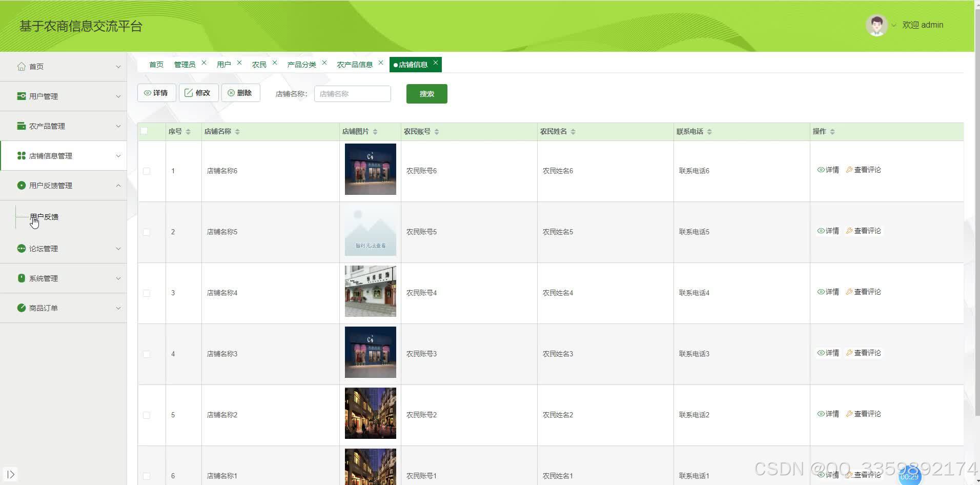Sort by 店铺名称 column arrows
Viewport: 980px width, 485px height.
[x=237, y=132]
